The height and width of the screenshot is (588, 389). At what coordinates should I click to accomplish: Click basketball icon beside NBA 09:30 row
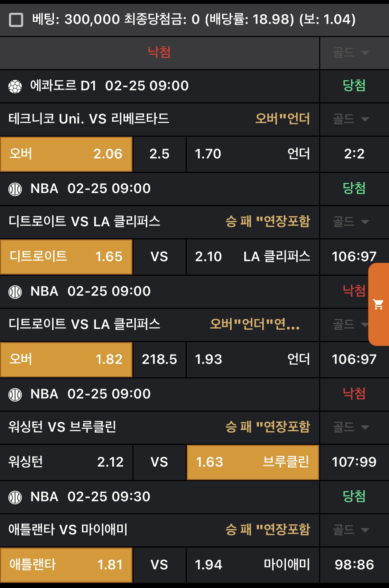pos(15,497)
